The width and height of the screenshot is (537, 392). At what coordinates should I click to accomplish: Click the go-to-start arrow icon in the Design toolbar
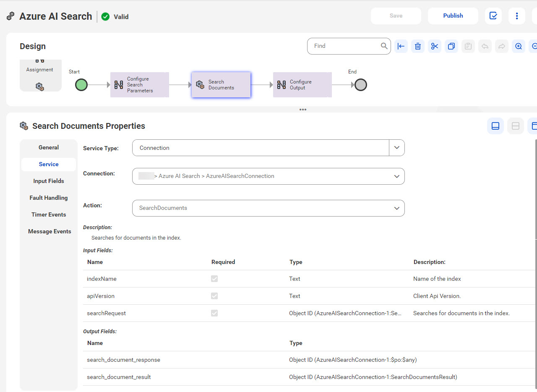(x=401, y=46)
